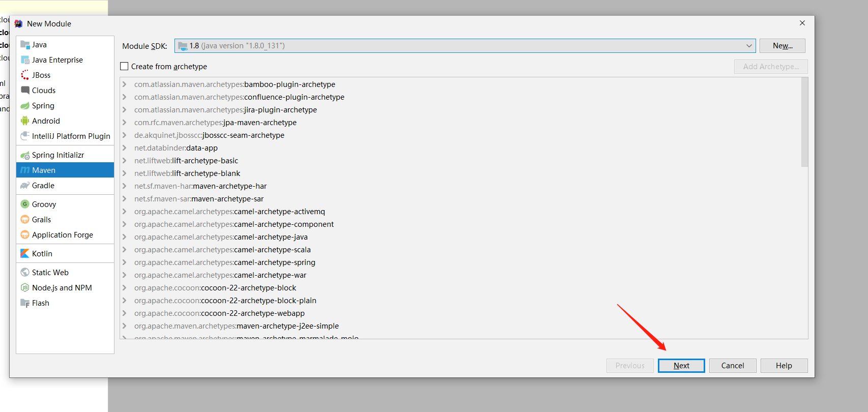Select camel-archetype-spring row text
868x412 pixels.
[x=225, y=262]
